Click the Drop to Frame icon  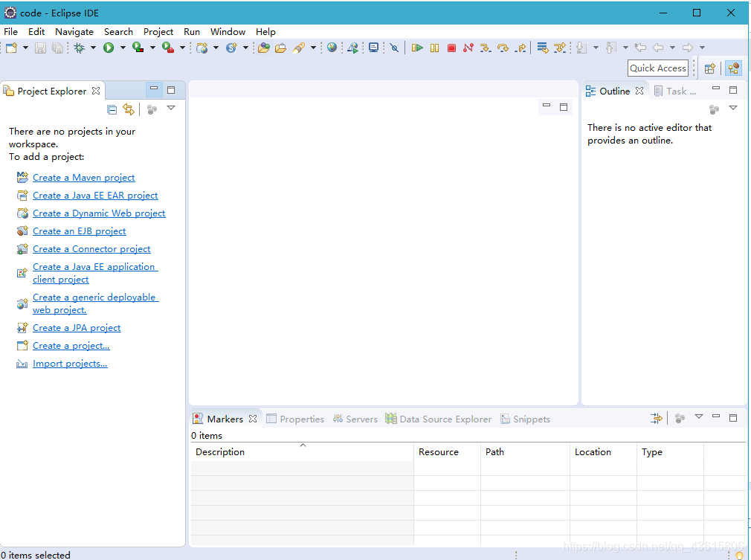542,48
